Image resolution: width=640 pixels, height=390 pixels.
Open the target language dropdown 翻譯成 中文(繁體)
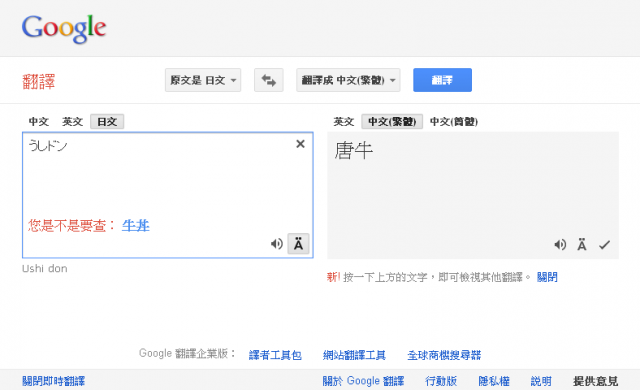pos(348,80)
